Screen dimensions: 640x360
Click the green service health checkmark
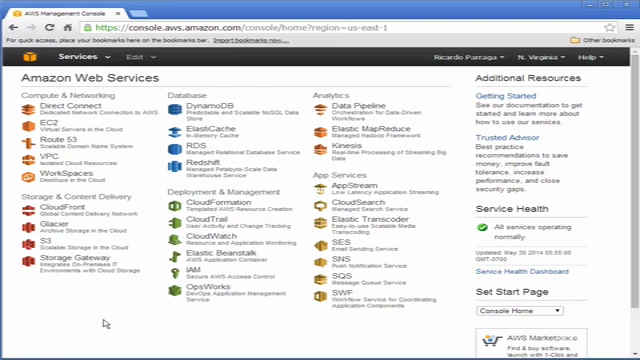click(x=482, y=227)
